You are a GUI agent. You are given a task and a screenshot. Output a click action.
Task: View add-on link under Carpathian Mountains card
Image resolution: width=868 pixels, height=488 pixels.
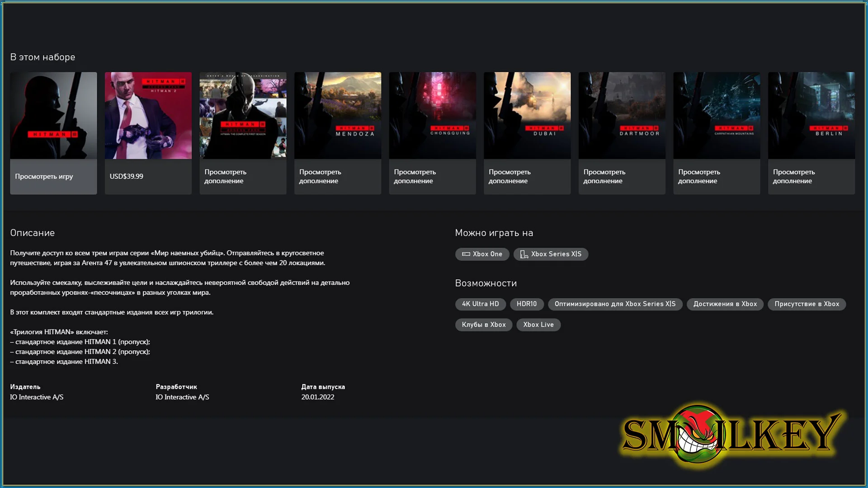[699, 176]
